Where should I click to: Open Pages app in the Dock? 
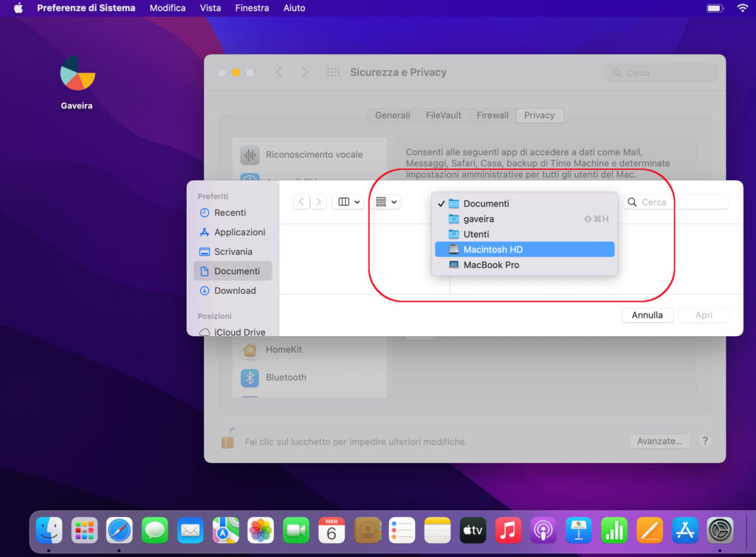pos(650,530)
